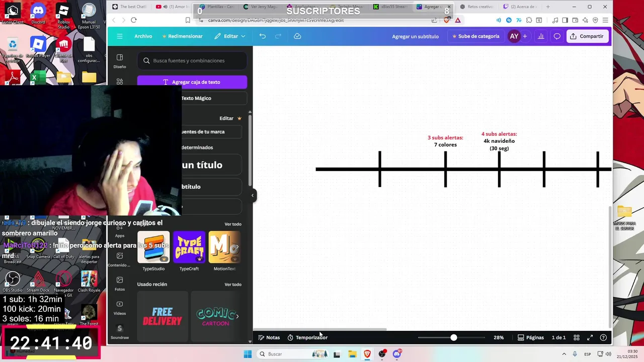
Task: Open the Apps sidebar panel
Action: (120, 231)
